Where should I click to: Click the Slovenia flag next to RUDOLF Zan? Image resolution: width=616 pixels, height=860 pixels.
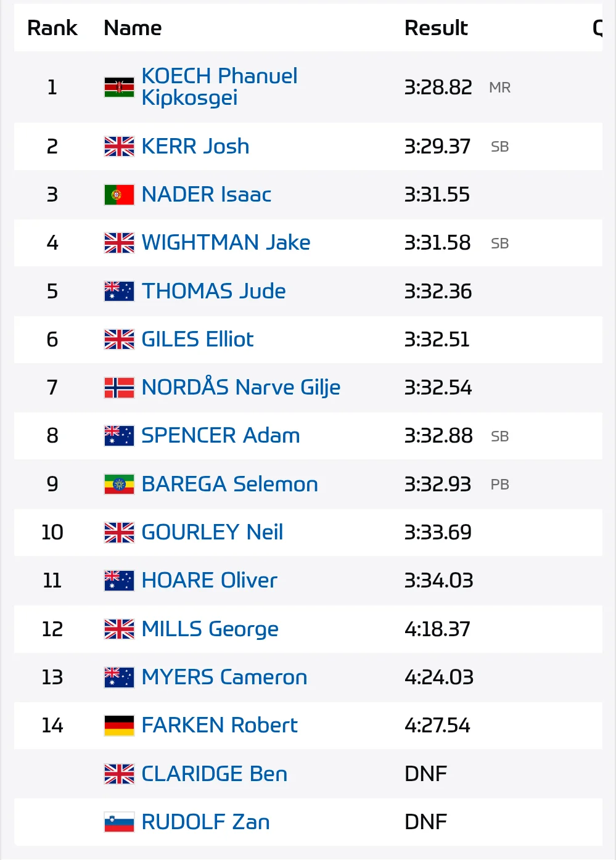119,822
